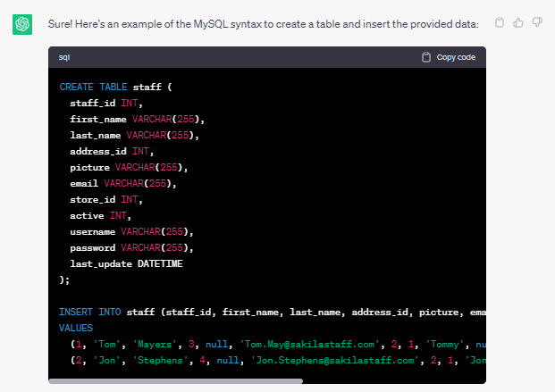Click the clipboard icon beside Copy code

point(426,57)
